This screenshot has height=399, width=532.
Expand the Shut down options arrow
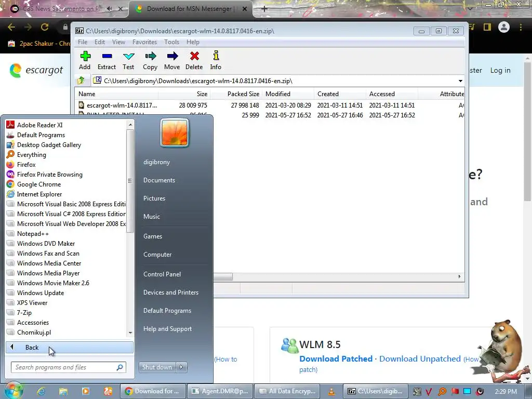coord(181,367)
